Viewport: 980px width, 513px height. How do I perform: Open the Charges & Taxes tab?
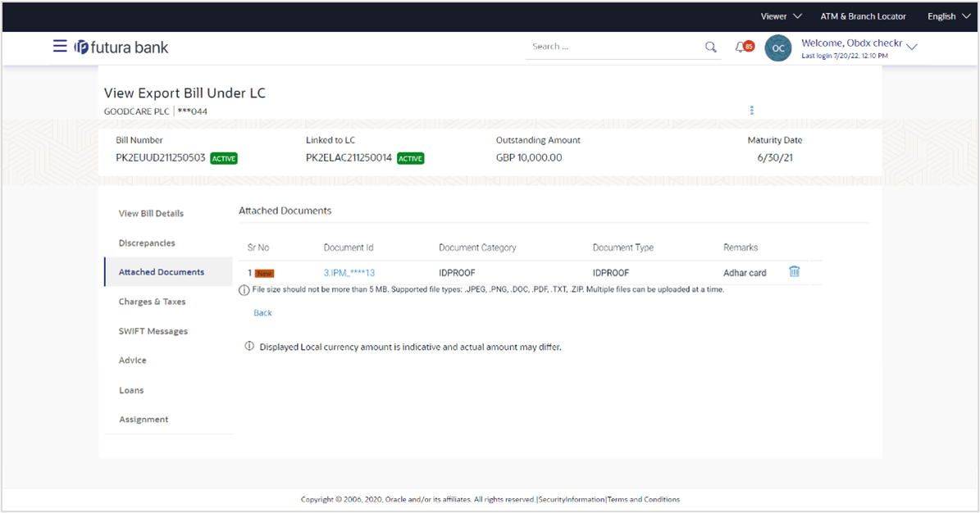click(x=152, y=302)
